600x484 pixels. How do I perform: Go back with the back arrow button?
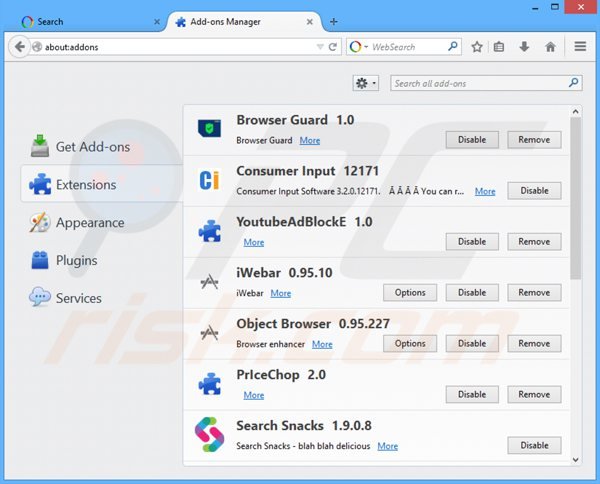(19, 47)
